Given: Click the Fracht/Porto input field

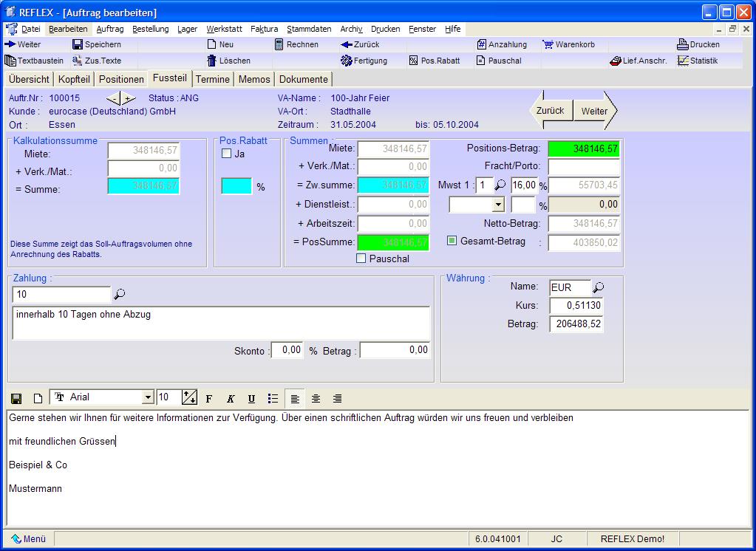Looking at the screenshot, I should pos(584,166).
